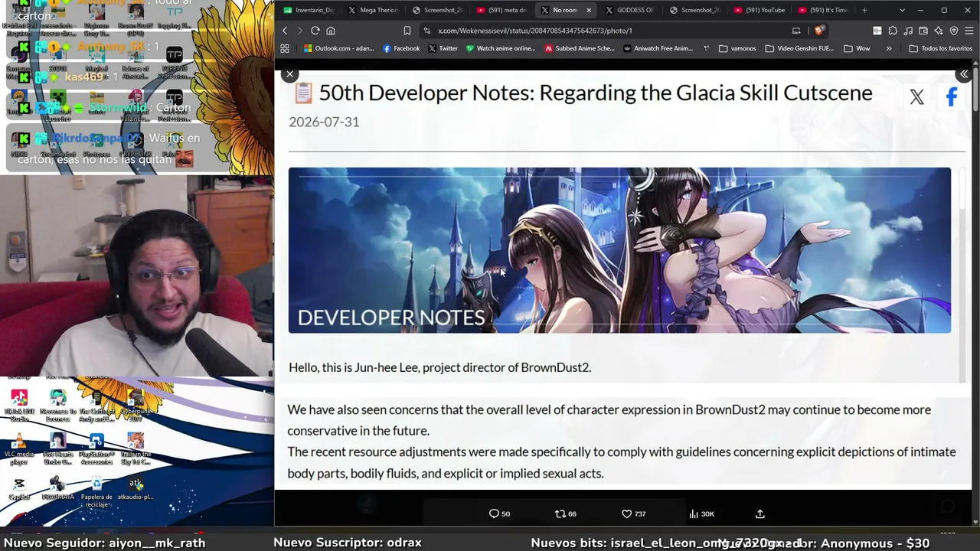Launch PlayStation Accessories desktop shortcut
Viewport: 980px width, 551px height.
[x=96, y=449]
